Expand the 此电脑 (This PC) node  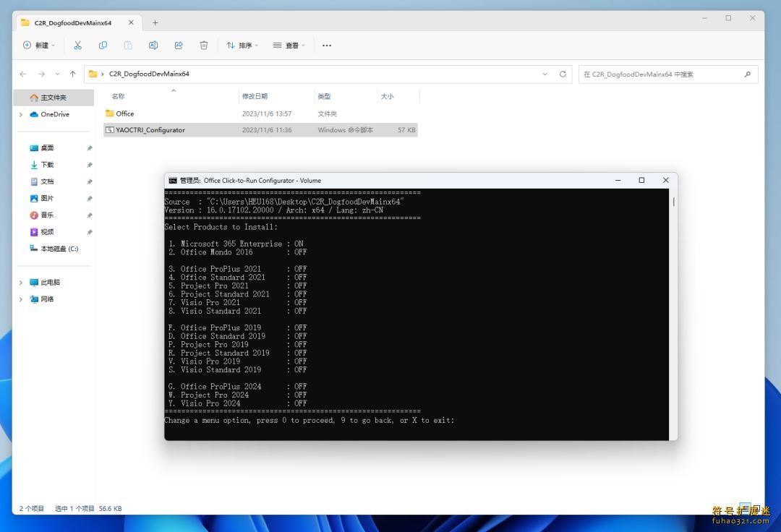[21, 283]
